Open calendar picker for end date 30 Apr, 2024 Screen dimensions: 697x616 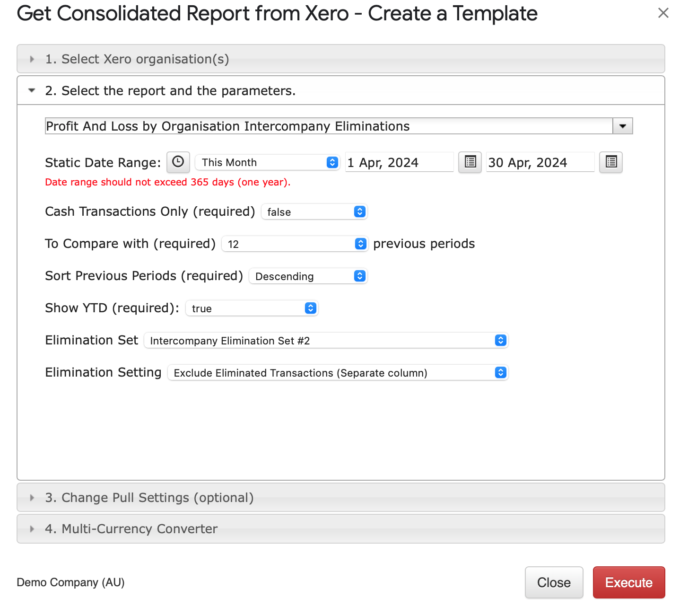(x=611, y=162)
